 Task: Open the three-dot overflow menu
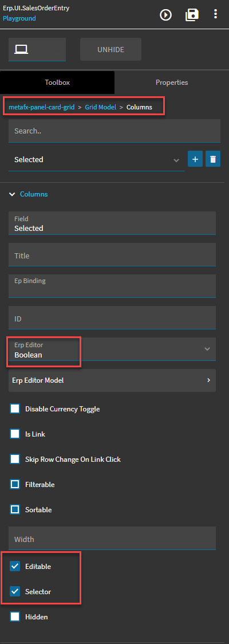pos(215,14)
